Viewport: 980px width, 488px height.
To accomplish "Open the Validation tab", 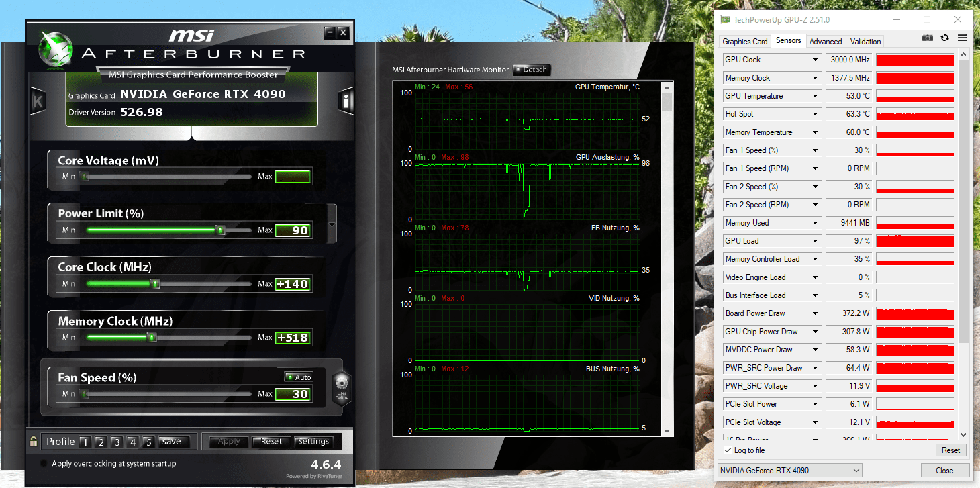I will [865, 42].
